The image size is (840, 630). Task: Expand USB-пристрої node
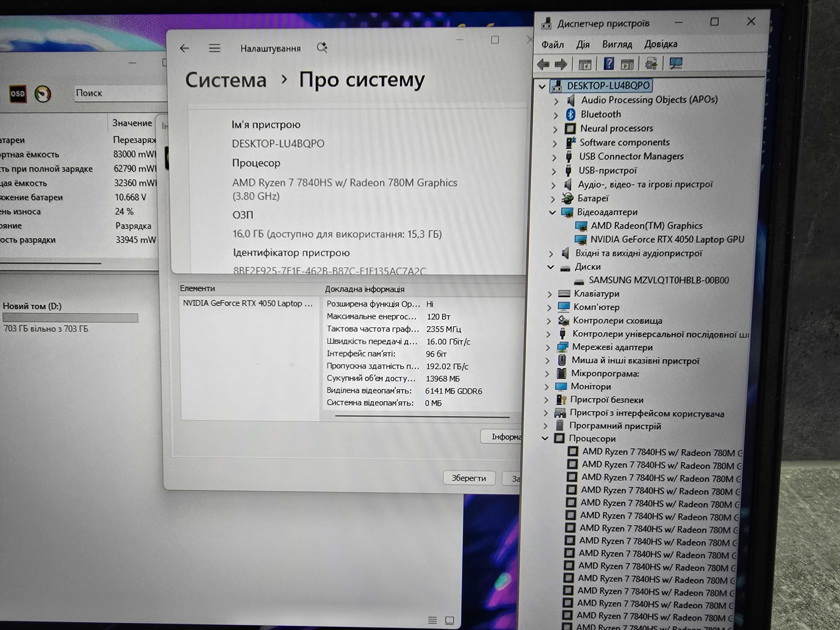[x=554, y=171]
